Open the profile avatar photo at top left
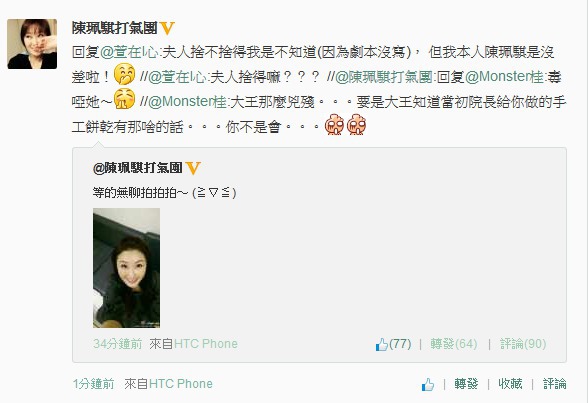 coord(32,44)
